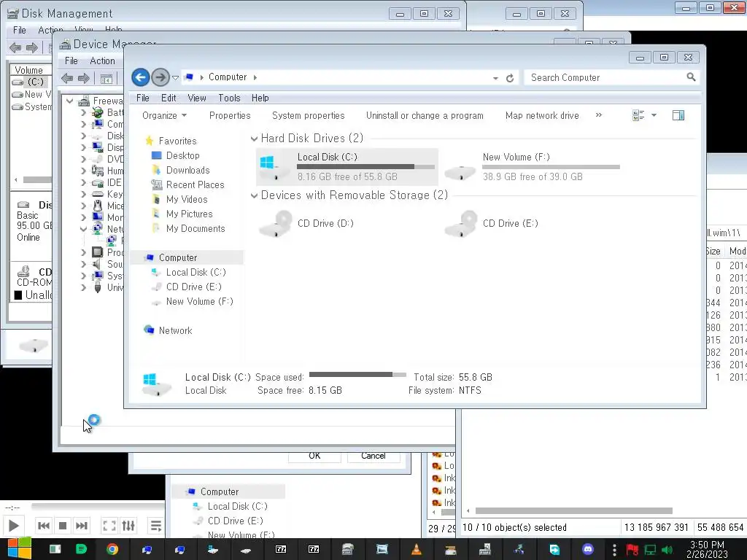The width and height of the screenshot is (747, 560).
Task: Open Chrome from the taskbar
Action: (x=112, y=550)
